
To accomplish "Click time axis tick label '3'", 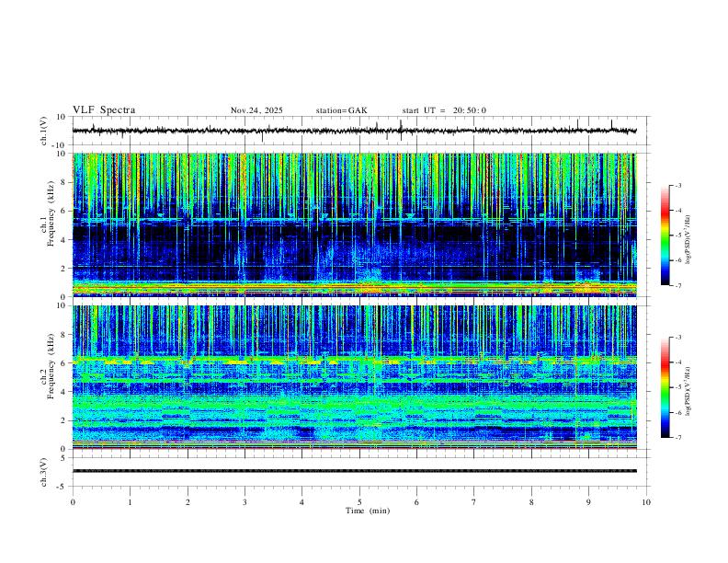I will 245,502.
